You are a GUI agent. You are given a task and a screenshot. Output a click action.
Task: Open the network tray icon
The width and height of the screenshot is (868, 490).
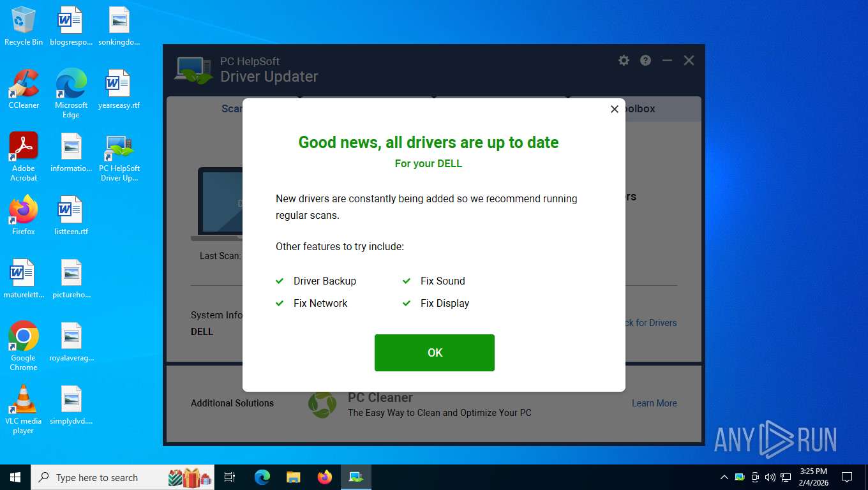click(786, 477)
